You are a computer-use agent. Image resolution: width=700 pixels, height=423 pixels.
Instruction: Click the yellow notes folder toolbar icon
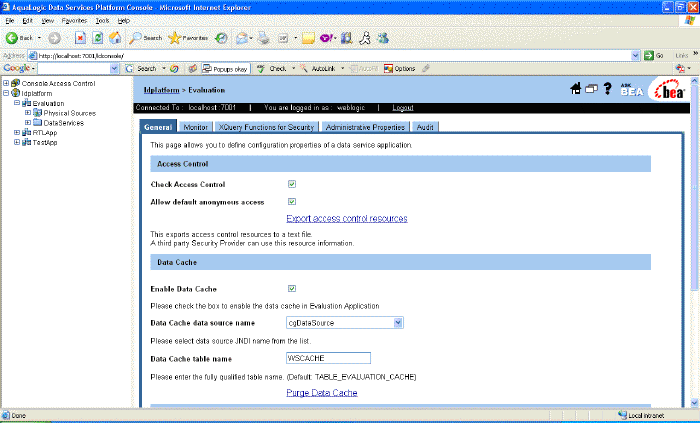coord(308,38)
